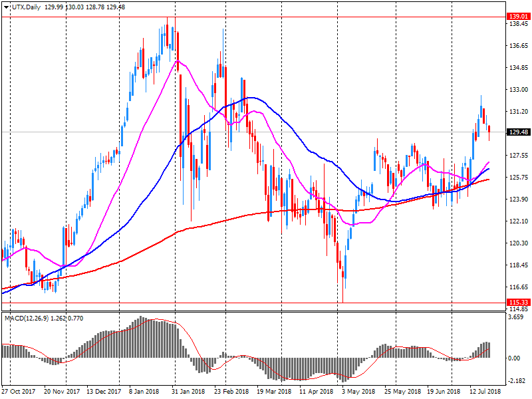
Task: Click the 127.55 price scale value
Action: [519, 156]
